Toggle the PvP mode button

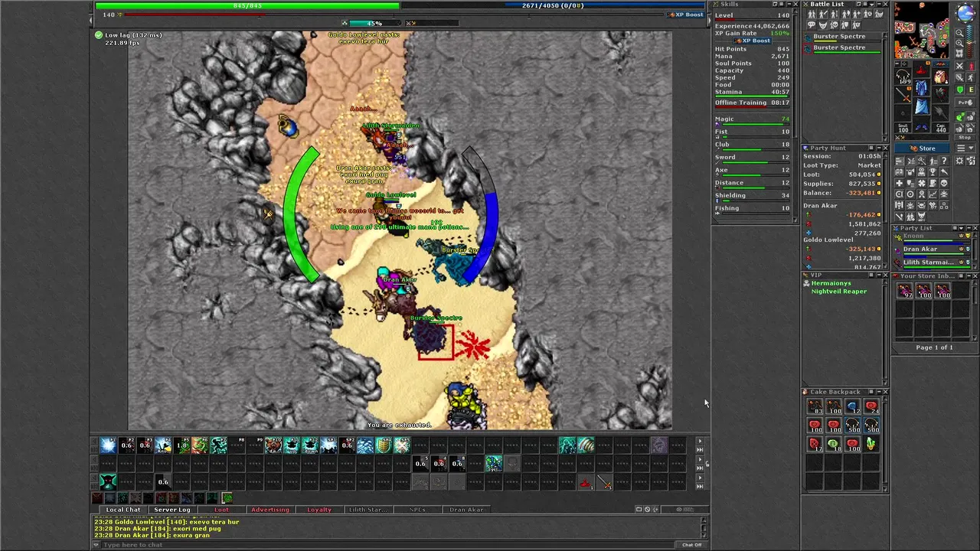click(x=965, y=103)
